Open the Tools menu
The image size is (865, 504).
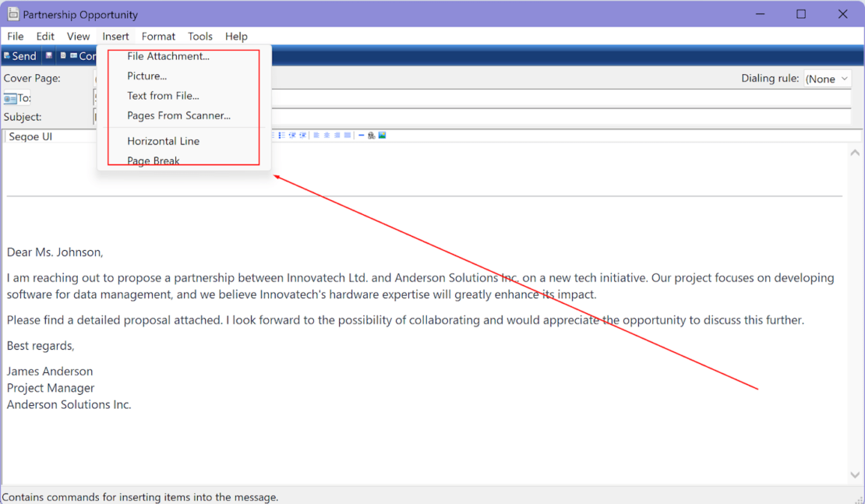200,36
